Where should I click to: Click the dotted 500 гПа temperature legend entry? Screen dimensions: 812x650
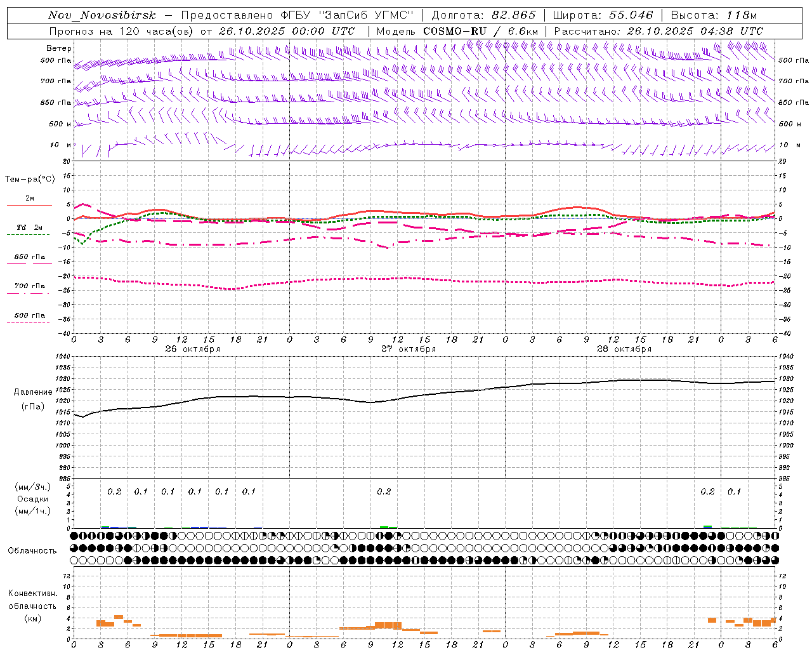29,315
